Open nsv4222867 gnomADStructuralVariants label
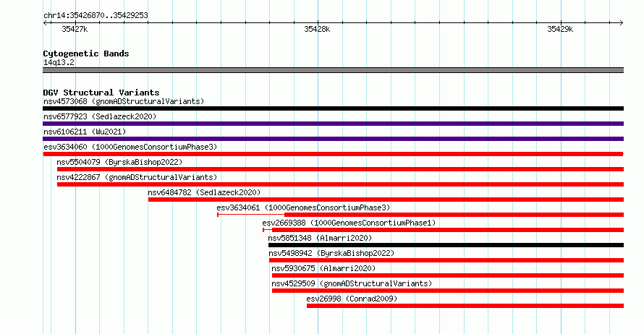Screen dimensions: 644x334 [x=137, y=177]
